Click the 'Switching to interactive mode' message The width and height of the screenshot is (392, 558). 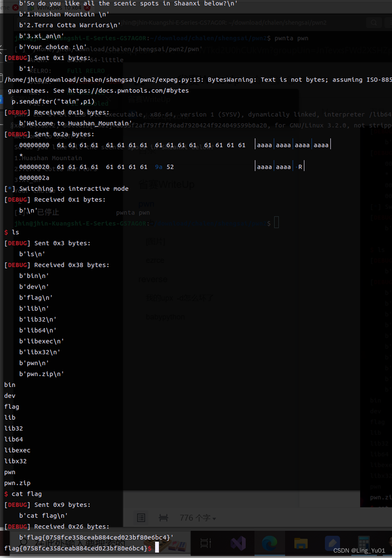pyautogui.click(x=66, y=188)
